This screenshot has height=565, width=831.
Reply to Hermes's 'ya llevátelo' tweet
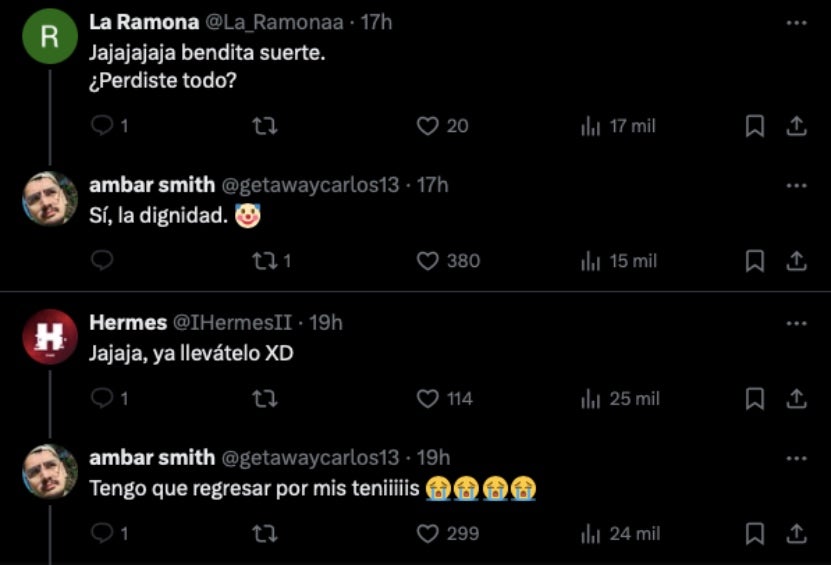click(x=102, y=399)
